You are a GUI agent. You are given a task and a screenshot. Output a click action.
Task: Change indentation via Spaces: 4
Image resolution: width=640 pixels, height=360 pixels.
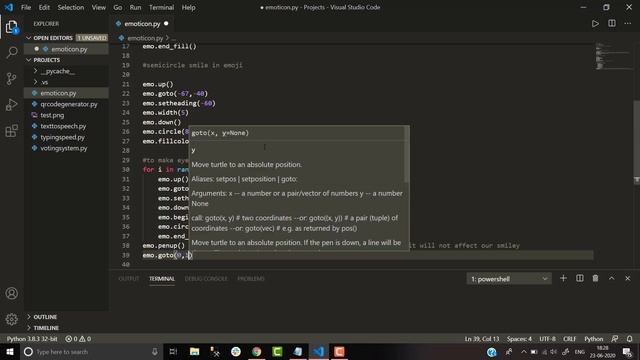(519, 339)
